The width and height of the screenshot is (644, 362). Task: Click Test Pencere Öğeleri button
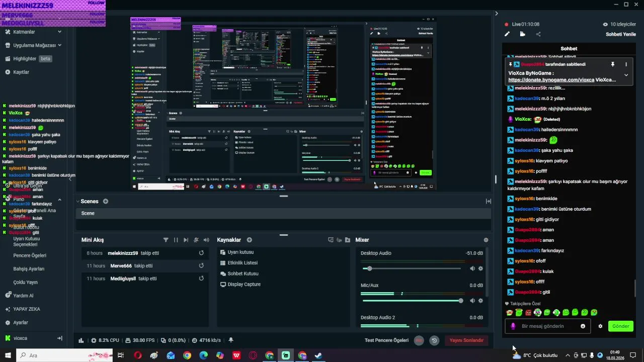(386, 340)
